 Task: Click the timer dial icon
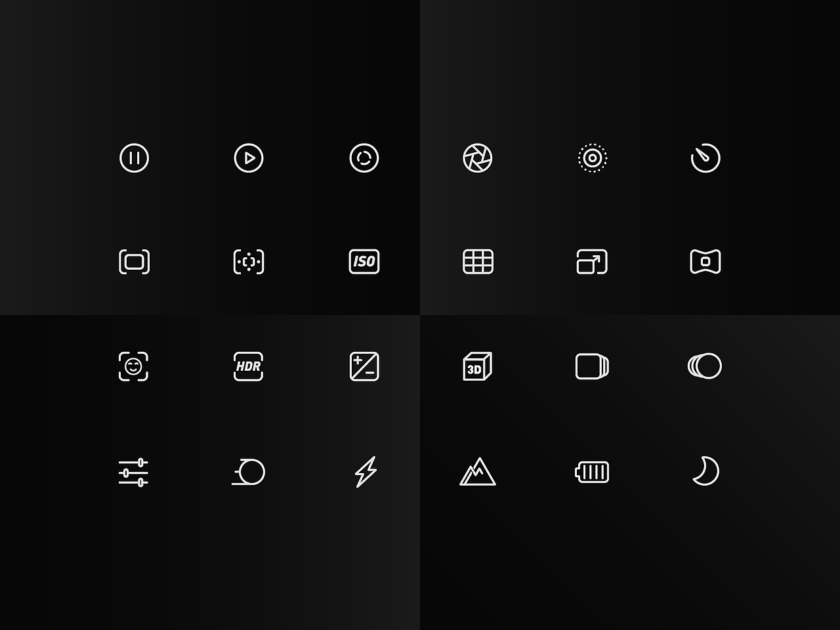pyautogui.click(x=706, y=158)
